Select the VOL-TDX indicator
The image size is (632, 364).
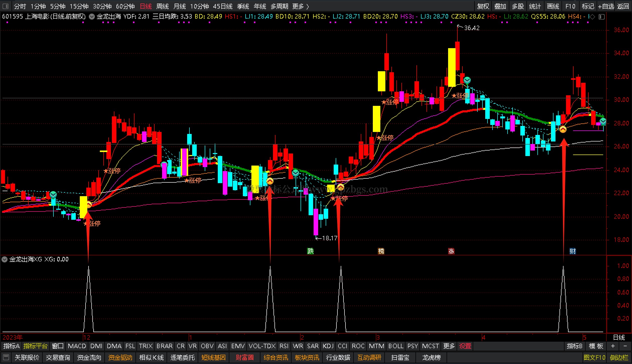262,346
